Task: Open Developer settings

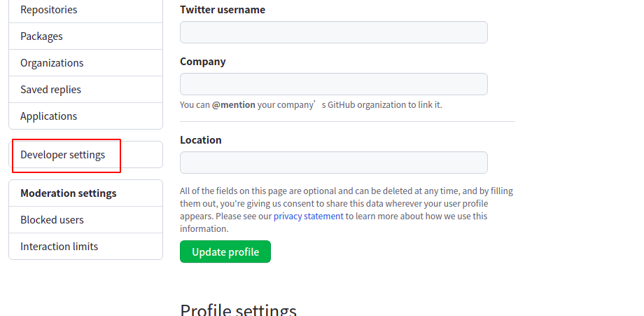Action: click(x=63, y=155)
